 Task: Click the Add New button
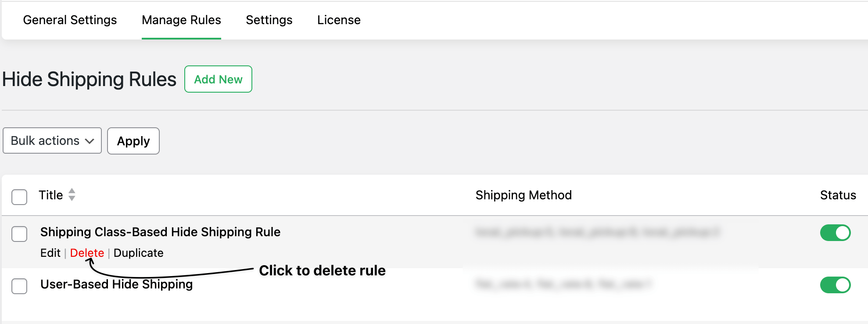pos(218,79)
